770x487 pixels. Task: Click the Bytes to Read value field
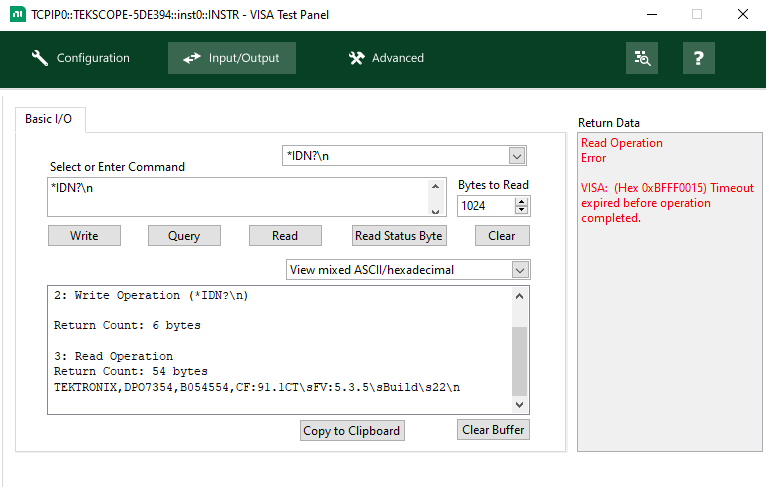pyautogui.click(x=486, y=206)
